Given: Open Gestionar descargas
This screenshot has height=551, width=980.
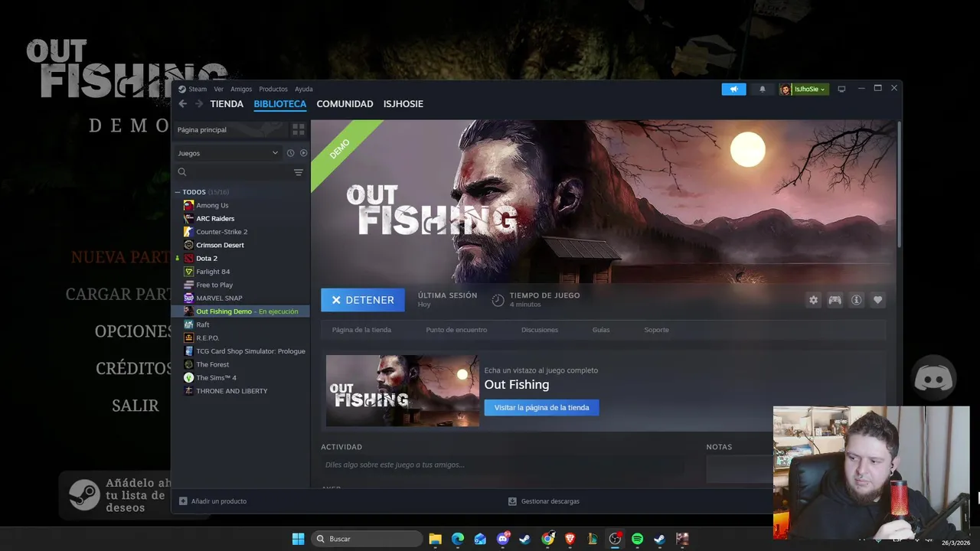Looking at the screenshot, I should click(544, 501).
